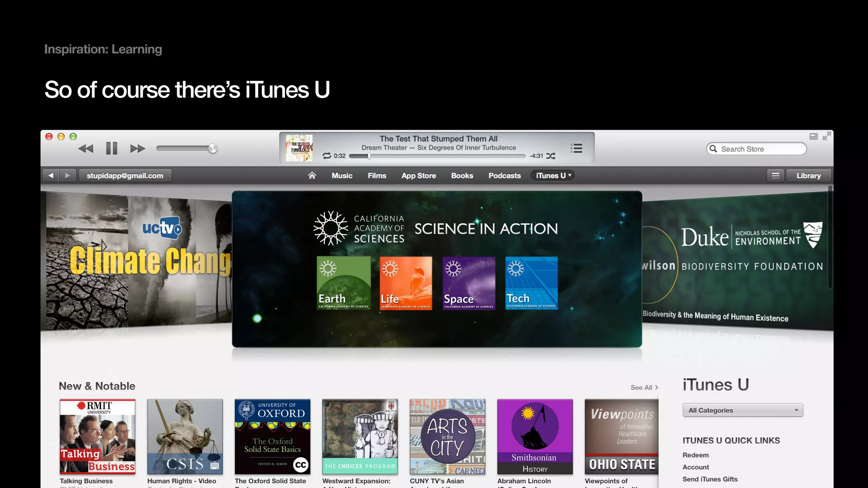Open the store list menu icon
Image resolution: width=868 pixels, height=488 pixels.
point(775,175)
